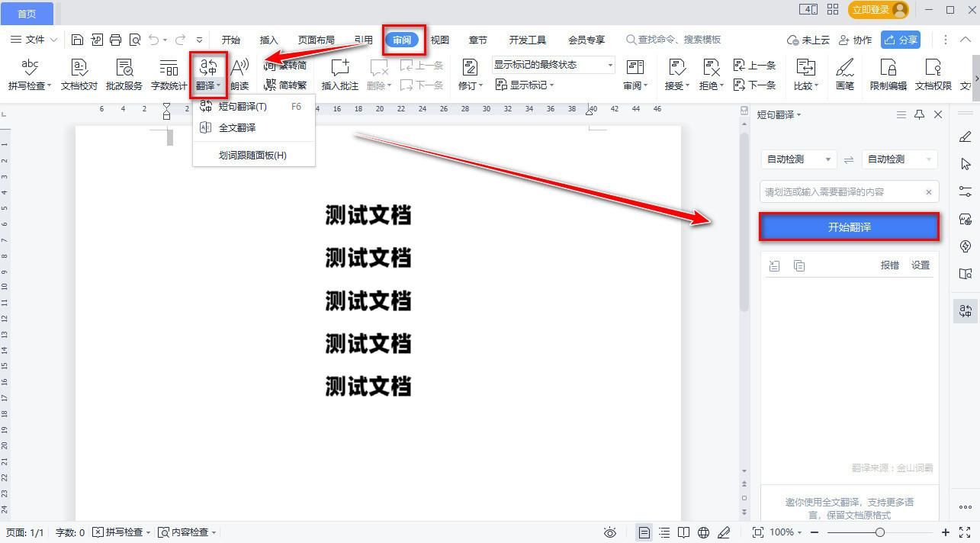Expand the source language 自动检测 dropdown
Screen dimensions: 980x543
(797, 159)
